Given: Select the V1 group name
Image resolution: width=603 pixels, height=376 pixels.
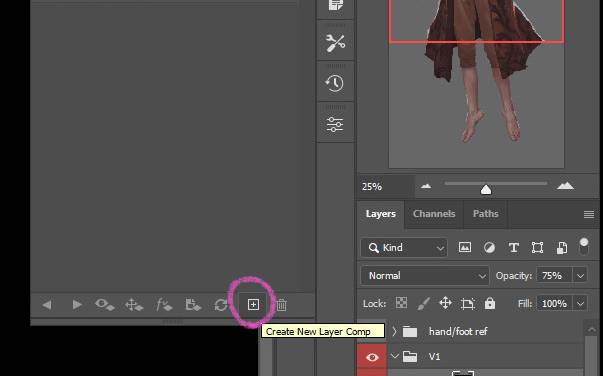Looking at the screenshot, I should [434, 356].
